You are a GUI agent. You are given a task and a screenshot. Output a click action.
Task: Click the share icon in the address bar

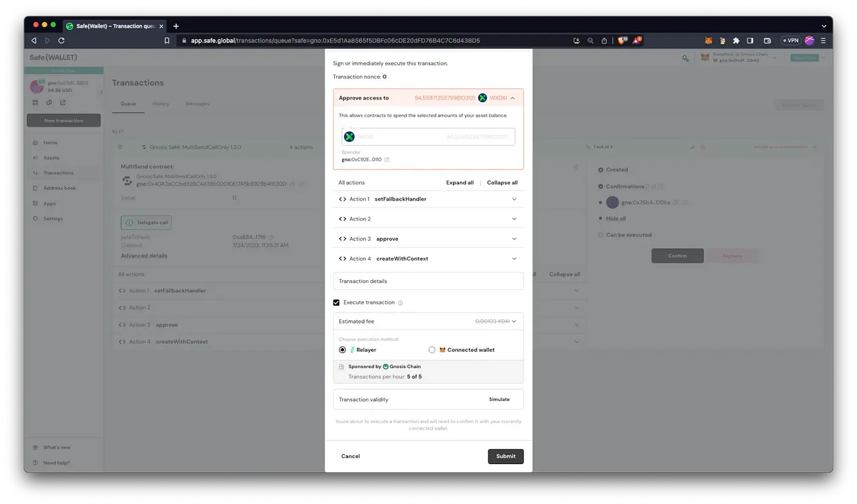point(604,40)
